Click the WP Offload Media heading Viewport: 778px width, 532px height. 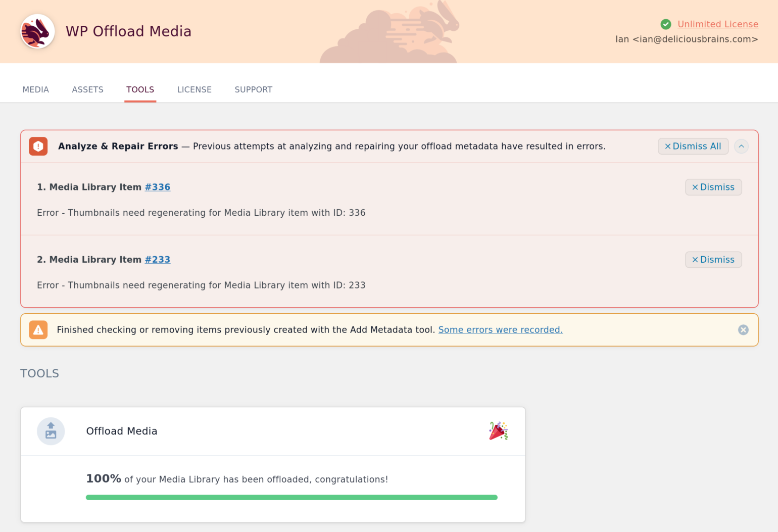[x=128, y=31]
